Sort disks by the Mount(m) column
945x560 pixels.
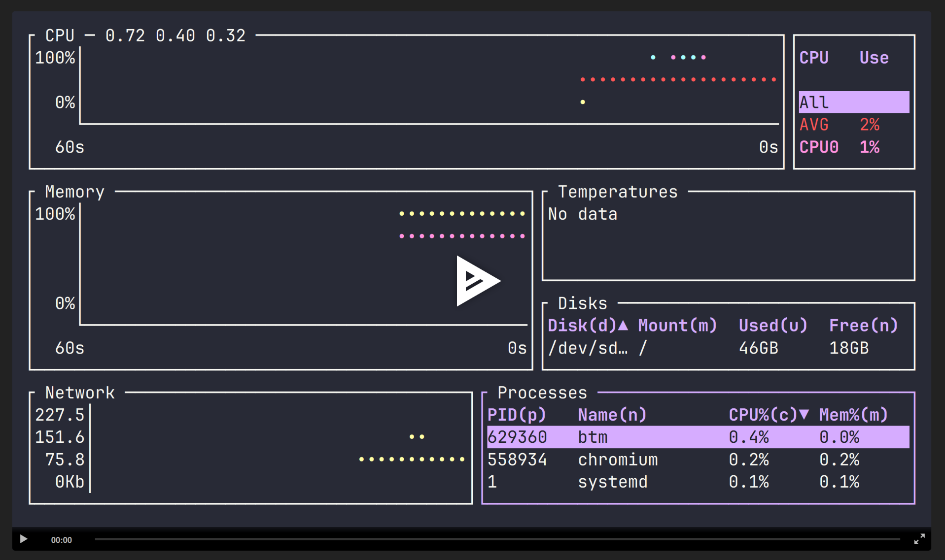677,326
